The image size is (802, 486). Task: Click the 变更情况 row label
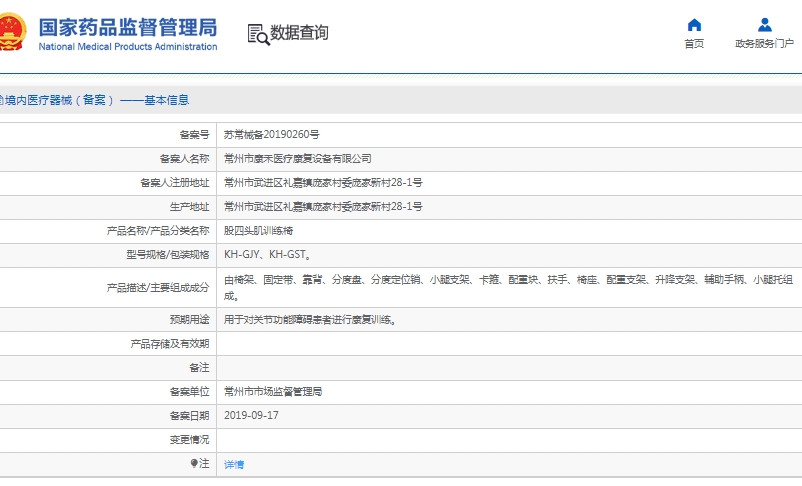pos(190,439)
